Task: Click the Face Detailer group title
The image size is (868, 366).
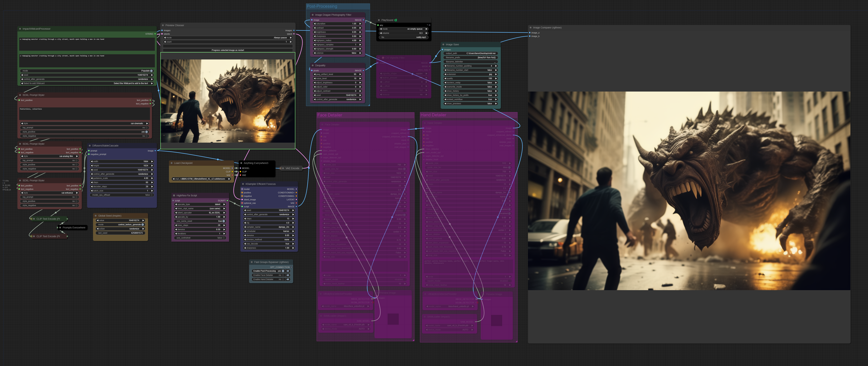Action: tap(330, 115)
